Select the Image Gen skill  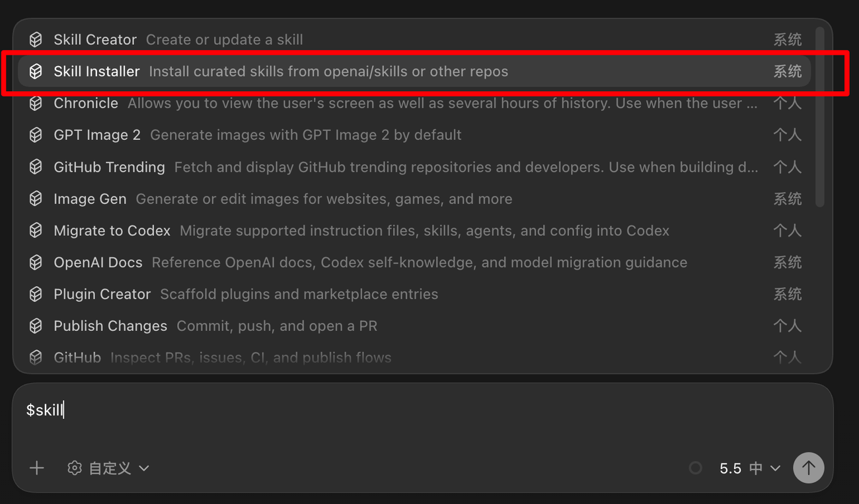(x=414, y=199)
